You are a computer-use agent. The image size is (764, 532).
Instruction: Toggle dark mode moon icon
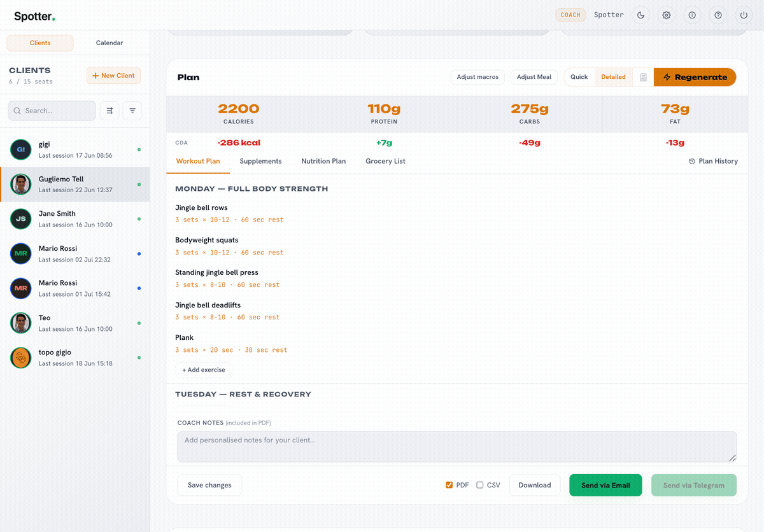(x=640, y=15)
